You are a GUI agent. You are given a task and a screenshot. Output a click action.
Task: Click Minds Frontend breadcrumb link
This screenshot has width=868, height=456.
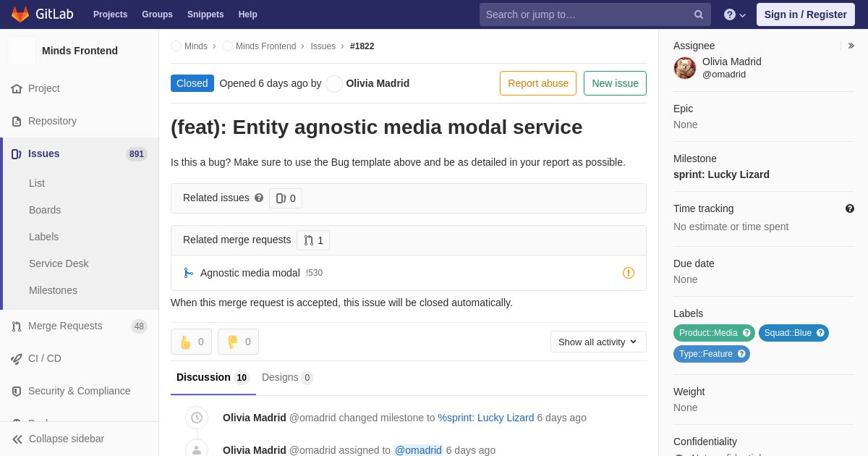(265, 46)
